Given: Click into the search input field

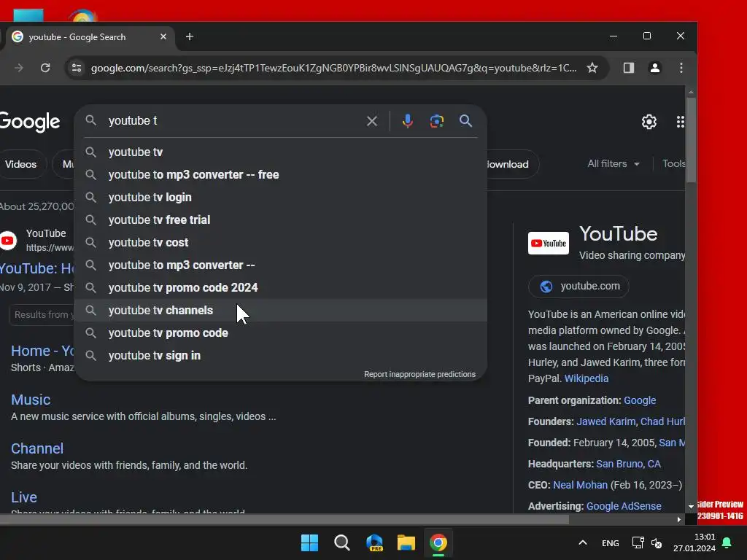Looking at the screenshot, I should pos(233,121).
